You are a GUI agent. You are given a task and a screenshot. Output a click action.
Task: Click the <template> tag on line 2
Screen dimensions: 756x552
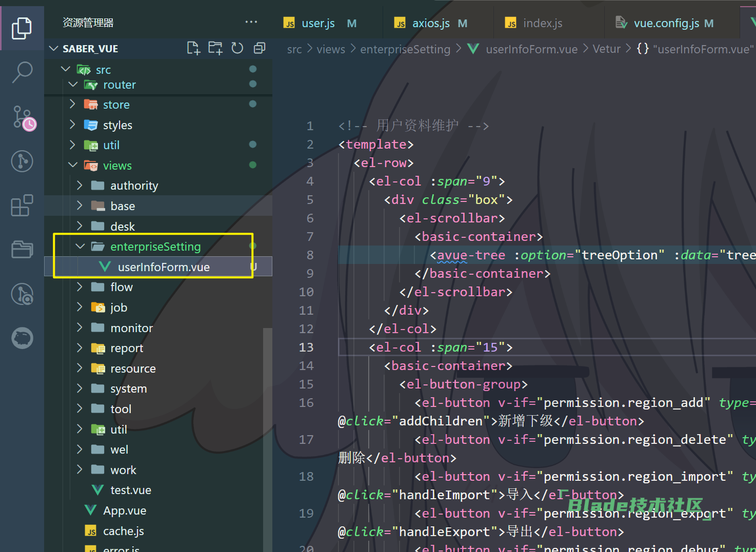[376, 144]
